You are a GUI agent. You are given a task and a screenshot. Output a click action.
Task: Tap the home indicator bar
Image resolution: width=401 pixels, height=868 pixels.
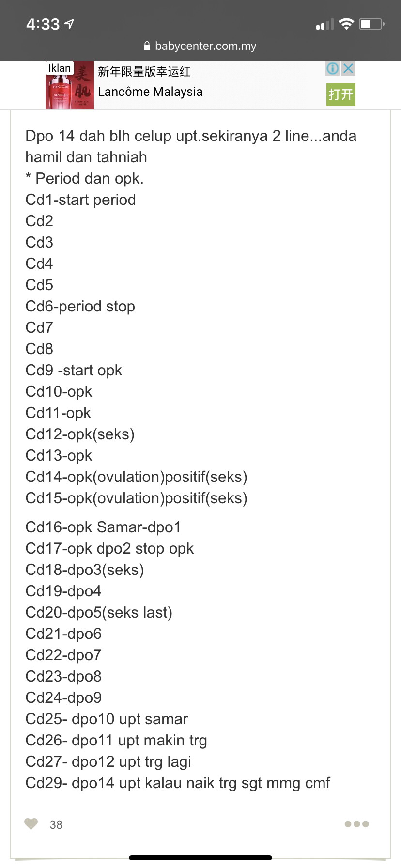point(200,858)
